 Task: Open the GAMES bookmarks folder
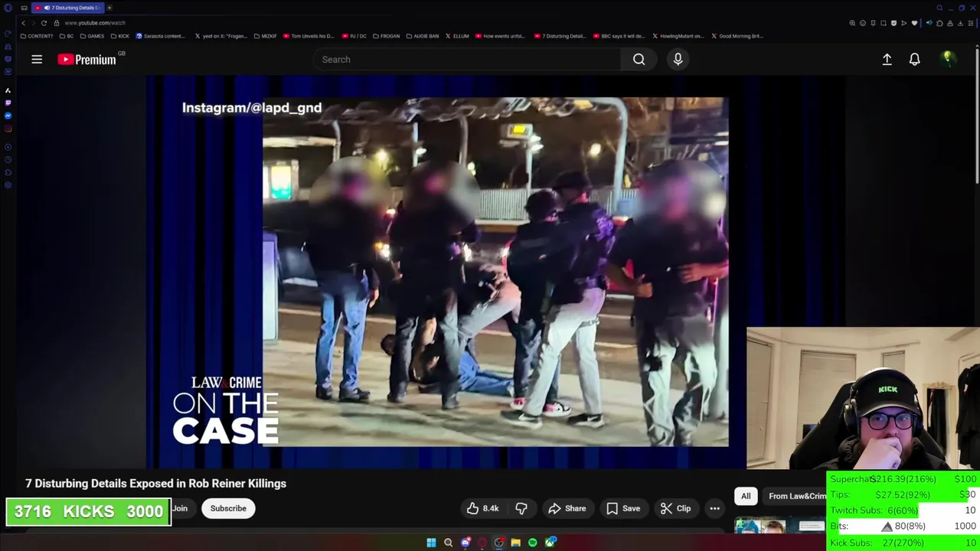(92, 36)
